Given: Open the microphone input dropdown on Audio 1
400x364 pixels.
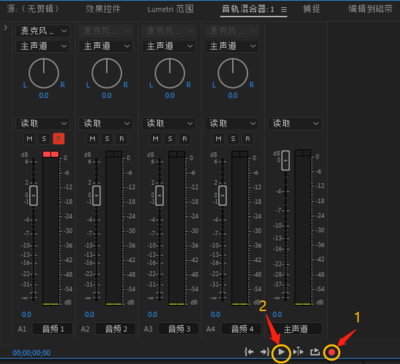Looking at the screenshot, I should pos(43,31).
